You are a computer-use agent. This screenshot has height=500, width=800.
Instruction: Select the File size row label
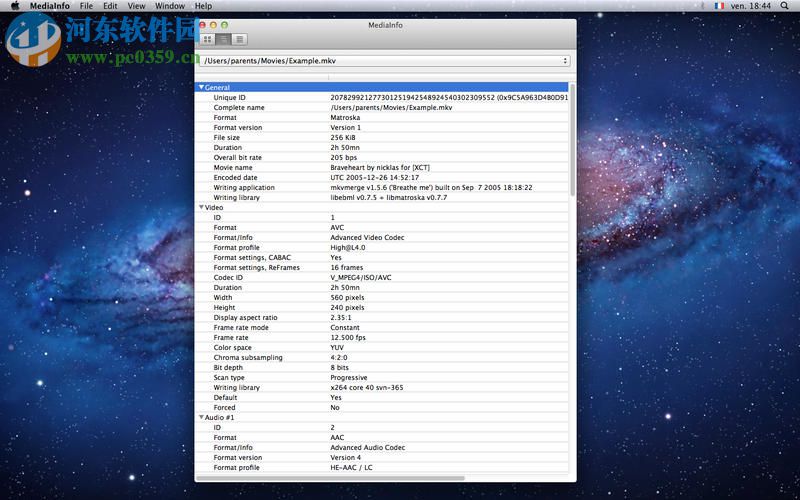[x=227, y=137]
